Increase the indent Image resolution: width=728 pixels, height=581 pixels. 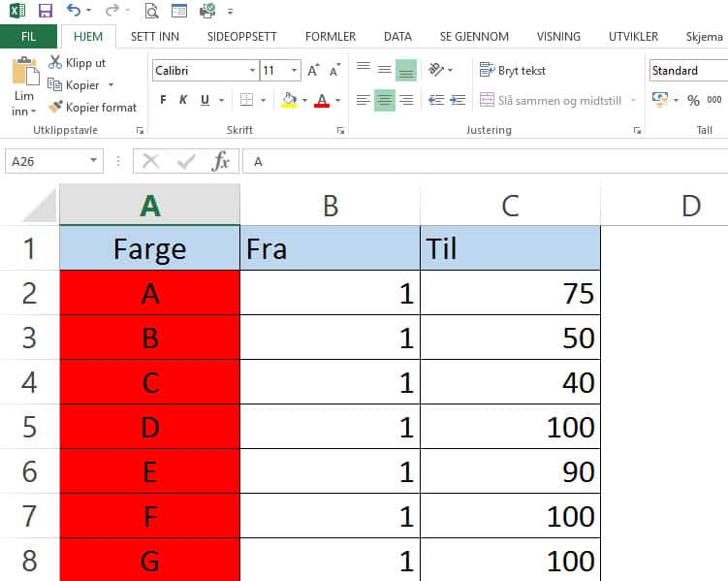point(458,100)
